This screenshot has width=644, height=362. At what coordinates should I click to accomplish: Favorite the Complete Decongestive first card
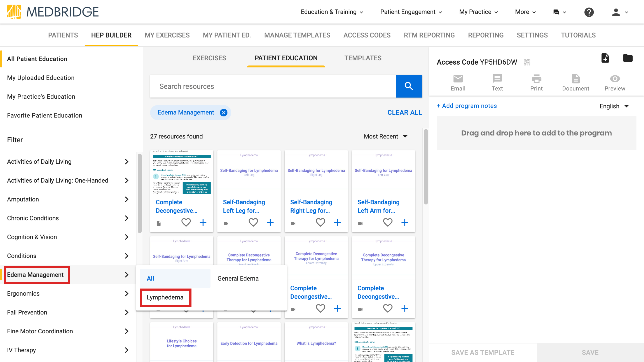click(186, 222)
